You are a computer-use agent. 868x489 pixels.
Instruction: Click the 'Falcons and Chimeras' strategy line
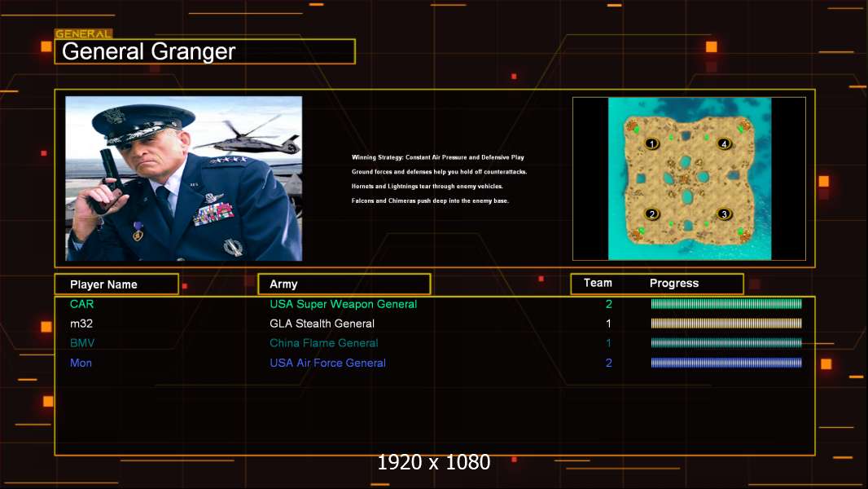tap(430, 200)
